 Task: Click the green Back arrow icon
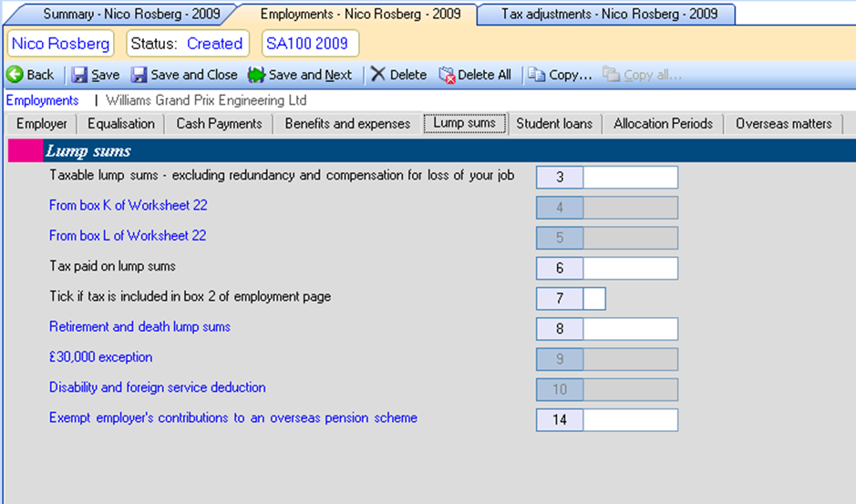coord(15,74)
